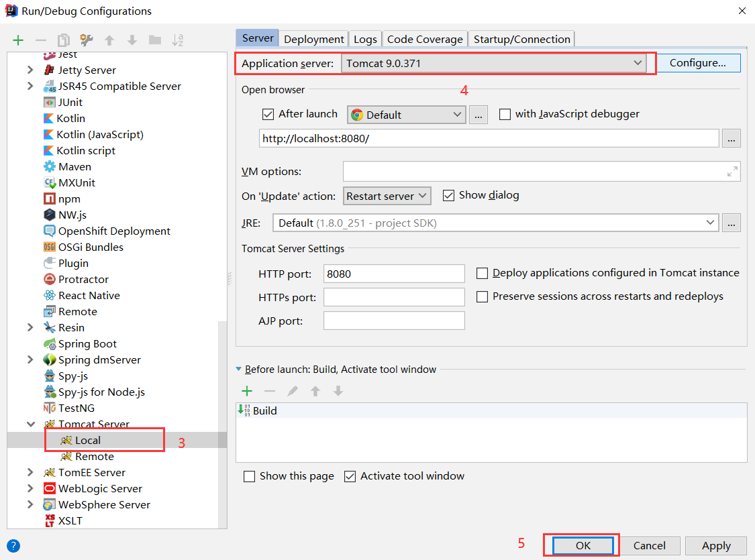Click the Cancel button
Viewport: 755px width, 560px height.
coord(649,545)
